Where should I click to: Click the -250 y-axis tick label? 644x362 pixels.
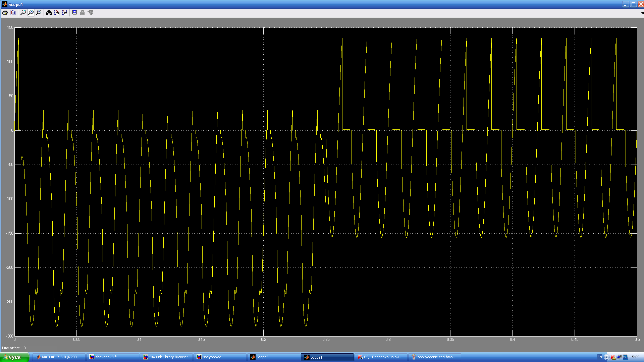click(9, 302)
